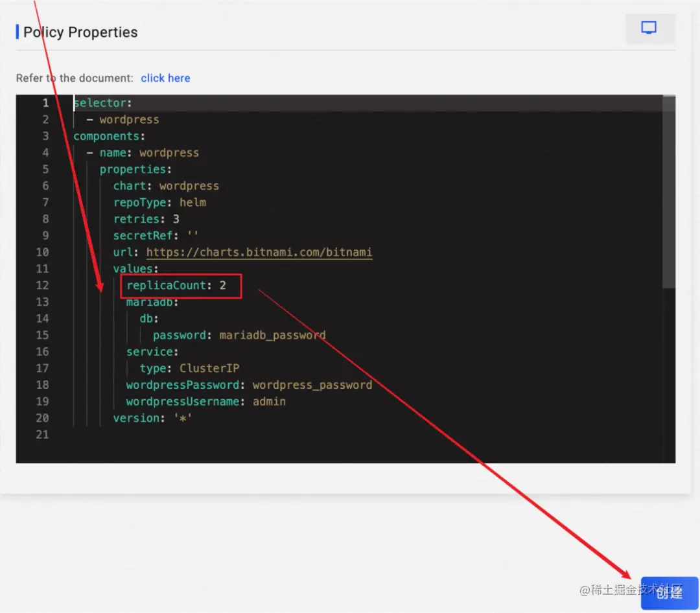The width and height of the screenshot is (700, 613).
Task: Open the 'click here' document link
Action: click(x=165, y=78)
